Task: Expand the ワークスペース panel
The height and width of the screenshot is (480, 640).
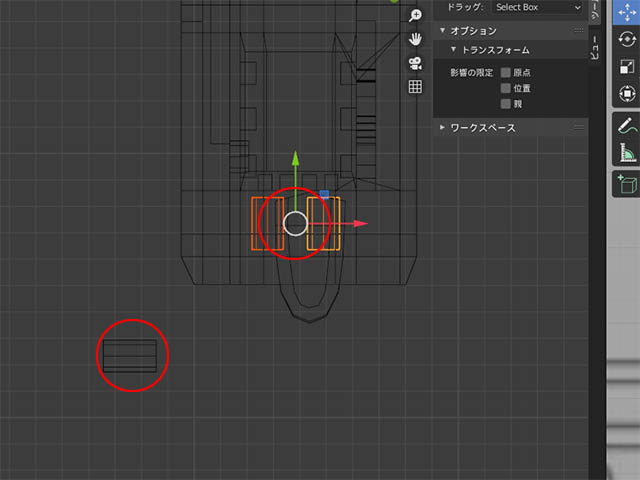Action: pyautogui.click(x=442, y=127)
